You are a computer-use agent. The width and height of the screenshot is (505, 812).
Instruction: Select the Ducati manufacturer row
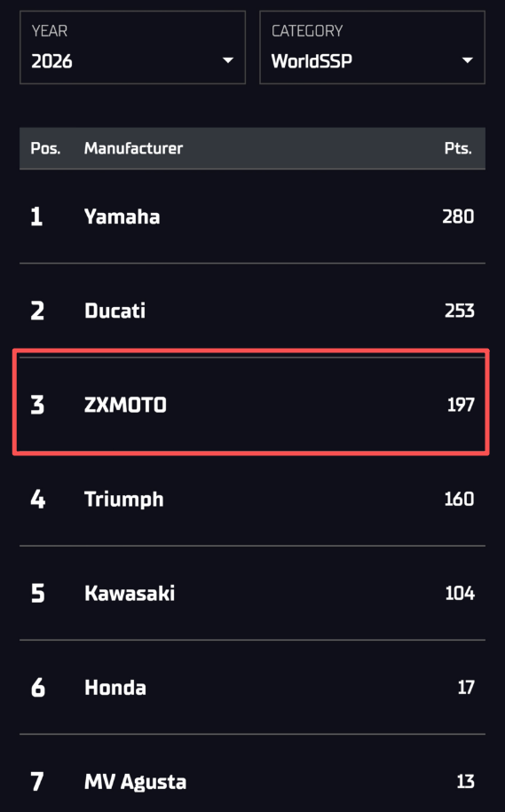252,311
